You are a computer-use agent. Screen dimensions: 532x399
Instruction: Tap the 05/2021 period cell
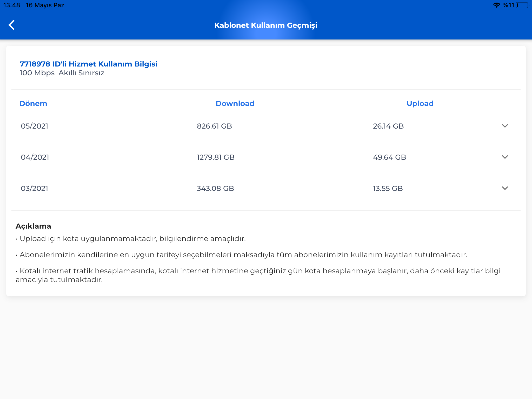(35, 126)
